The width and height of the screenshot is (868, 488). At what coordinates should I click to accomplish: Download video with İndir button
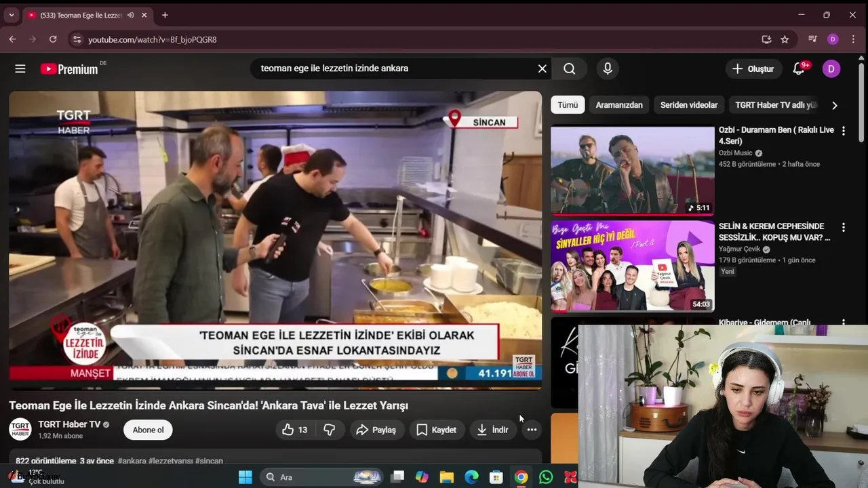(x=493, y=430)
